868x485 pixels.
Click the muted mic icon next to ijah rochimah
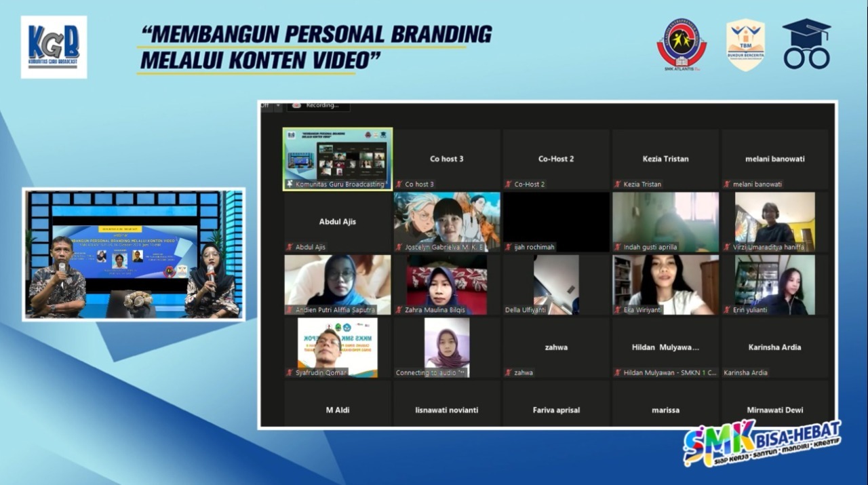coord(509,247)
